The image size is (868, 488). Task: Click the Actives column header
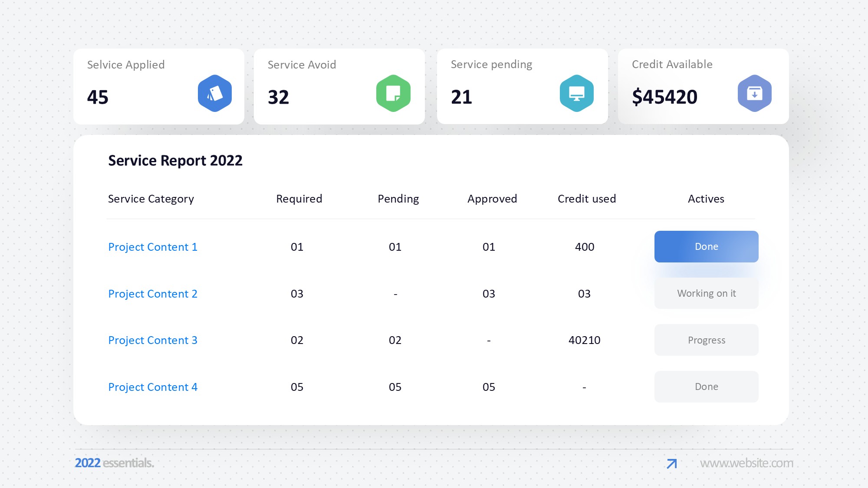706,199
